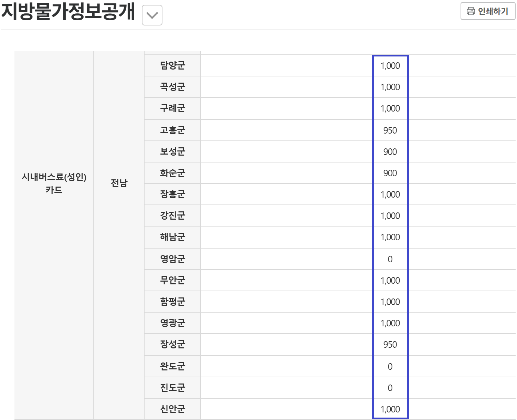Viewport: 517px width, 420px height.
Task: Click the 0 value for 완도군
Action: coord(390,367)
